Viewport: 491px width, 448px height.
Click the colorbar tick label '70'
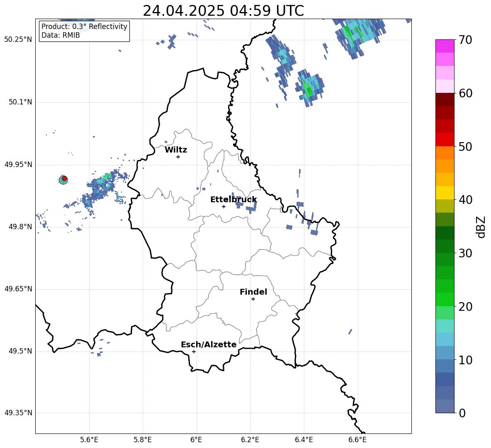pos(465,40)
